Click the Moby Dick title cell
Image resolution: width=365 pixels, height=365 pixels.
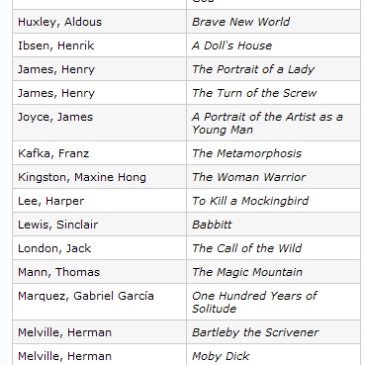pos(273,356)
